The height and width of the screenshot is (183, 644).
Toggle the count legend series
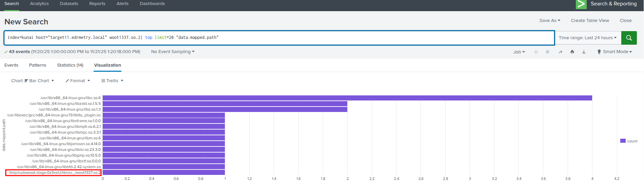click(629, 141)
